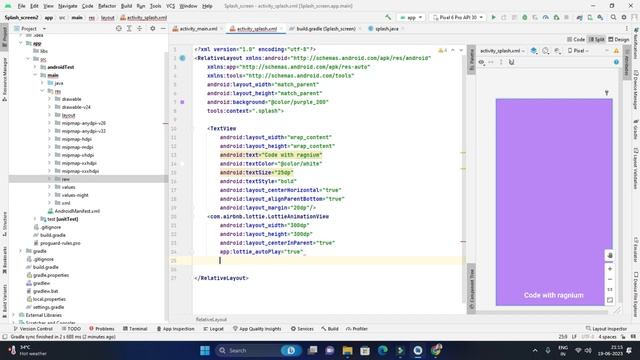Open Layout Inspector tool window

pos(606,329)
